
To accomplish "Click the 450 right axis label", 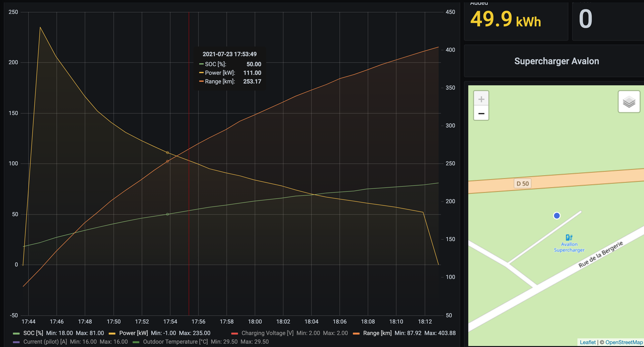I will tap(450, 12).
